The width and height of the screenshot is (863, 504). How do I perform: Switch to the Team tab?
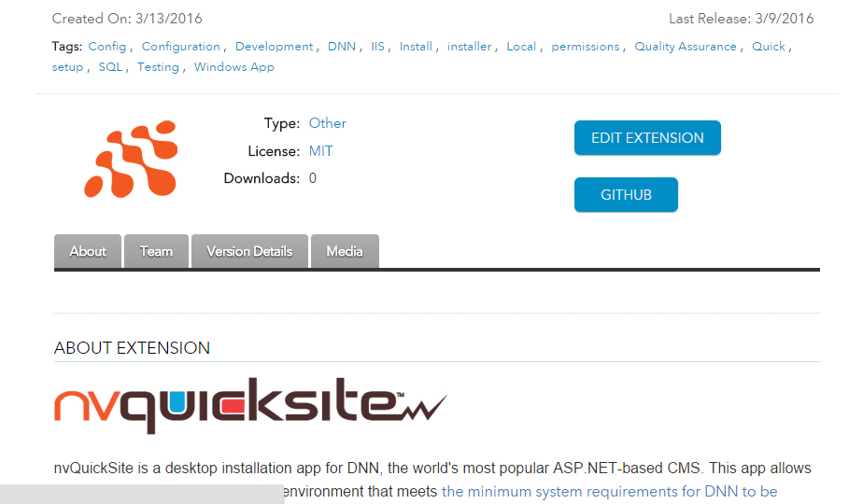156,251
